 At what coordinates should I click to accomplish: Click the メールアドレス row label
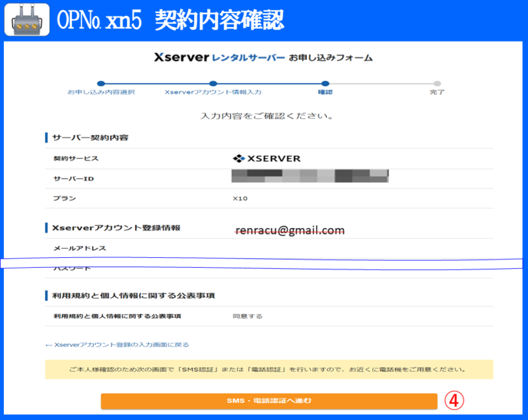79,248
